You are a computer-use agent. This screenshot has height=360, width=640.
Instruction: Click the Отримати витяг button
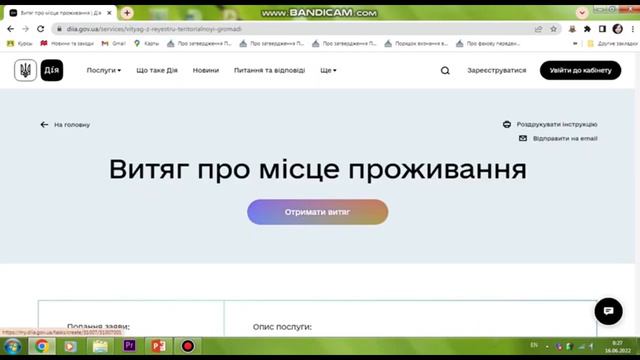click(318, 212)
